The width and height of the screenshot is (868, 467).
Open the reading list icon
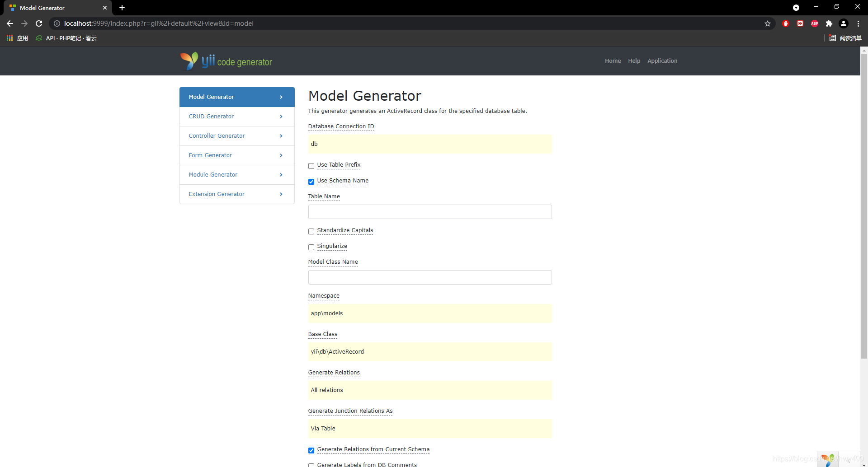[832, 38]
